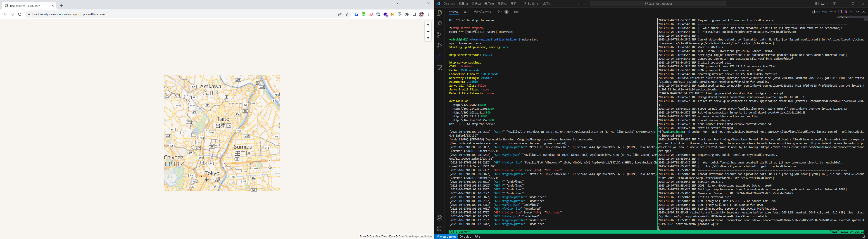
Task: Open the purple layers extension with badge 4
Action: 385,14
